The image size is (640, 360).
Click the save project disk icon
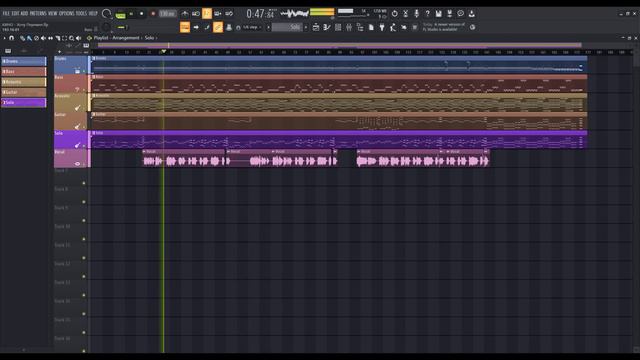coord(438,14)
